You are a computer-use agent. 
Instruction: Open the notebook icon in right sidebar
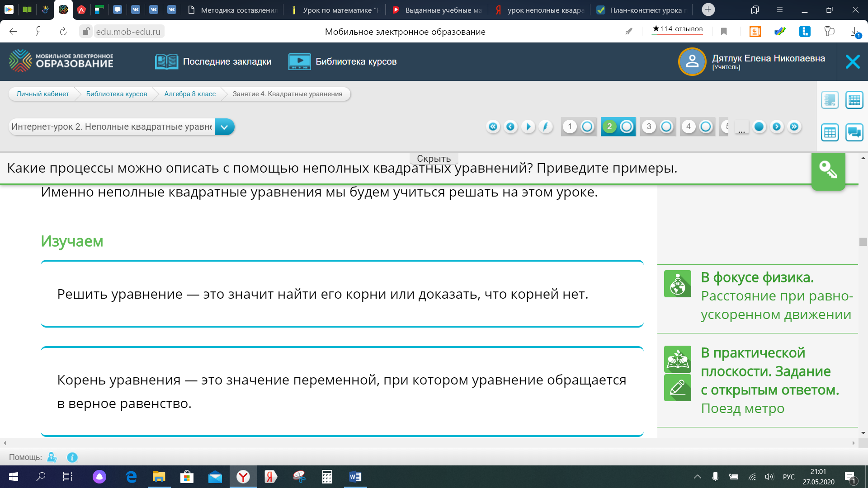[x=830, y=100]
